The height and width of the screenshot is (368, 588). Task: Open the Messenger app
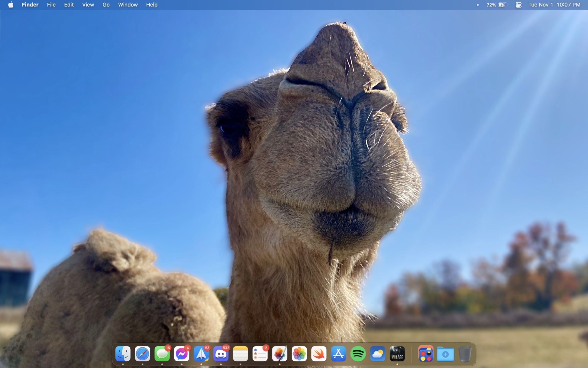[x=182, y=354]
